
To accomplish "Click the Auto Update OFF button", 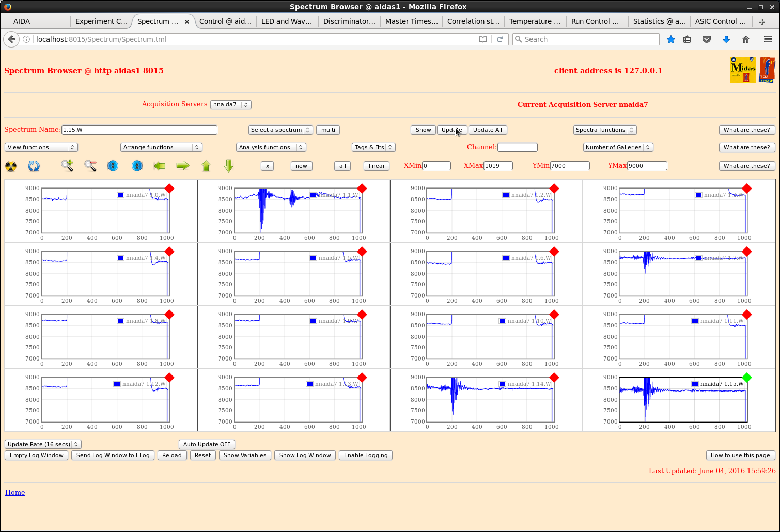I will pos(207,444).
